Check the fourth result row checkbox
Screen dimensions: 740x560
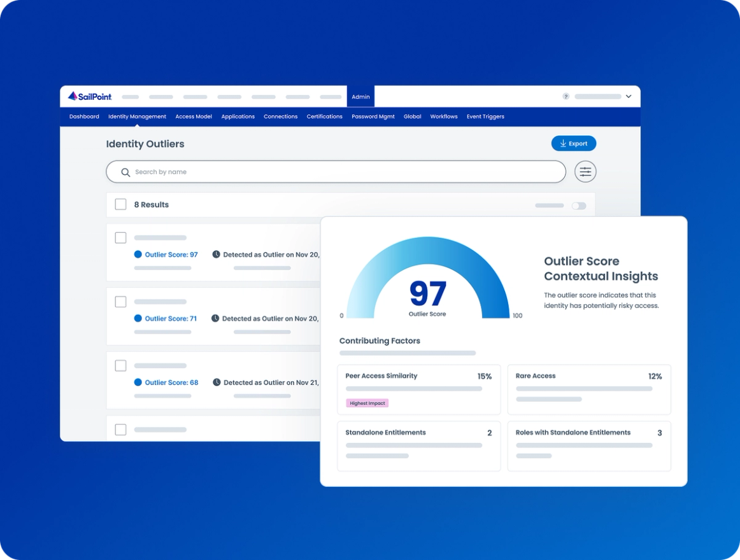[121, 430]
